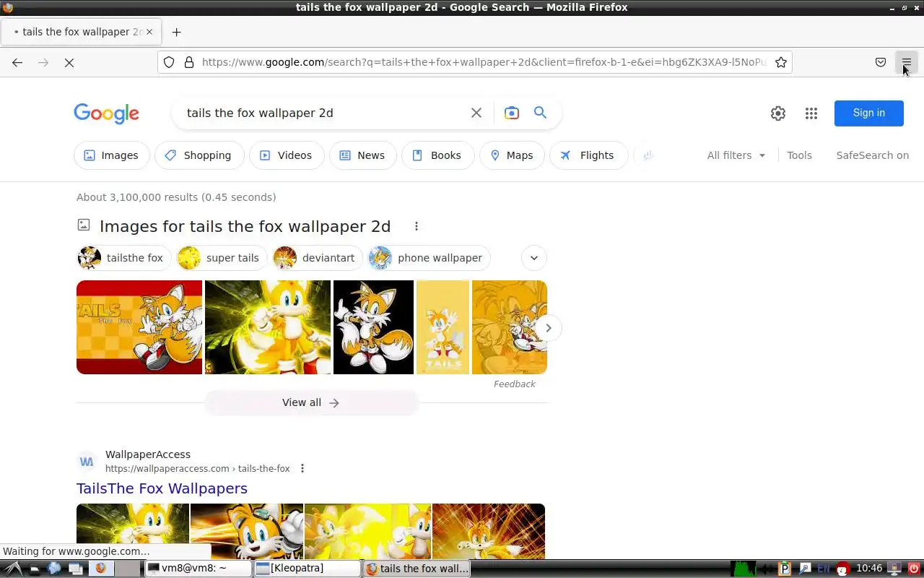Open the three-dot menu beside Images heading
Viewport: 924px width, 578px height.
417,226
